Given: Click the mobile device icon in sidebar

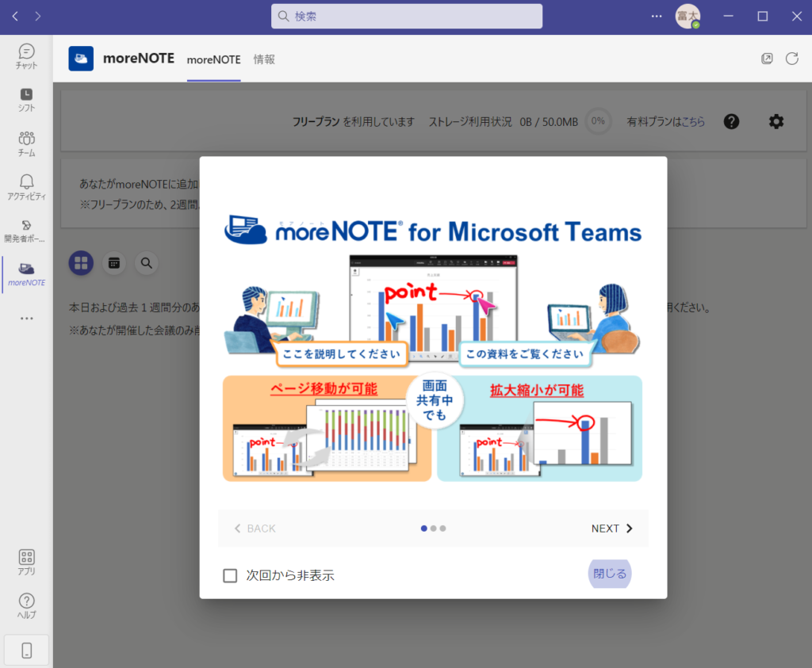Looking at the screenshot, I should 26,651.
